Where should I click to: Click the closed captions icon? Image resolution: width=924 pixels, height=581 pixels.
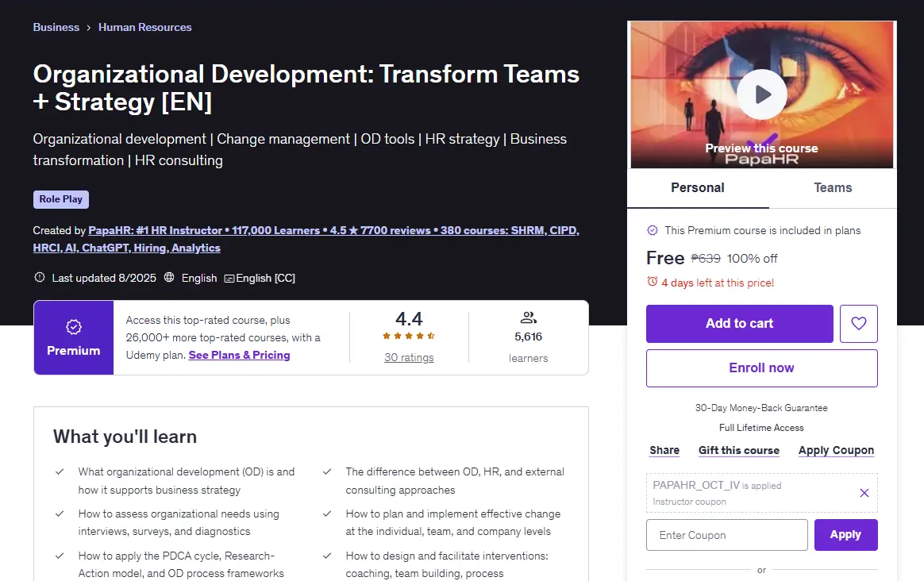[x=229, y=278]
